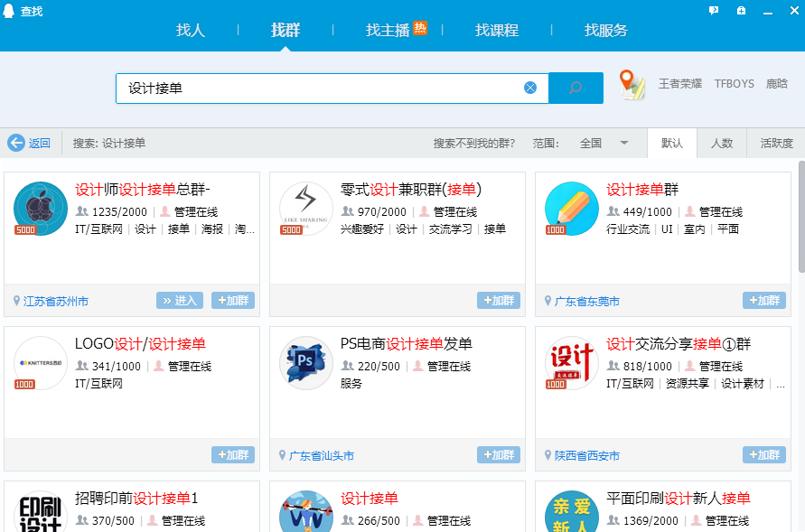
Task: Open the toolbox icon in the title bar
Action: (741, 9)
